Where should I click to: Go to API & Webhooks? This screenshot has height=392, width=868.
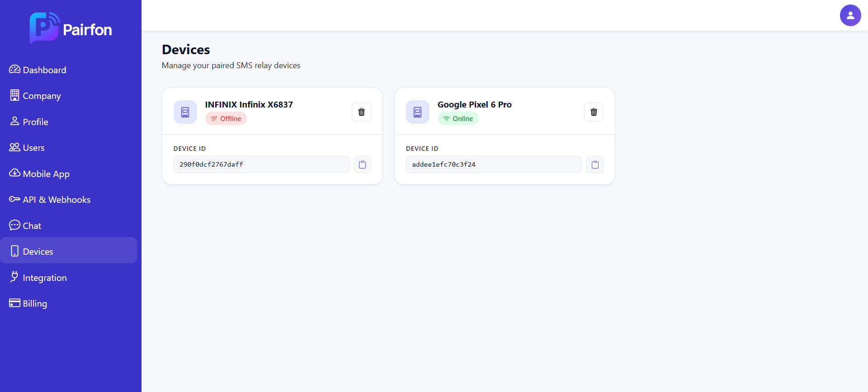click(x=57, y=200)
